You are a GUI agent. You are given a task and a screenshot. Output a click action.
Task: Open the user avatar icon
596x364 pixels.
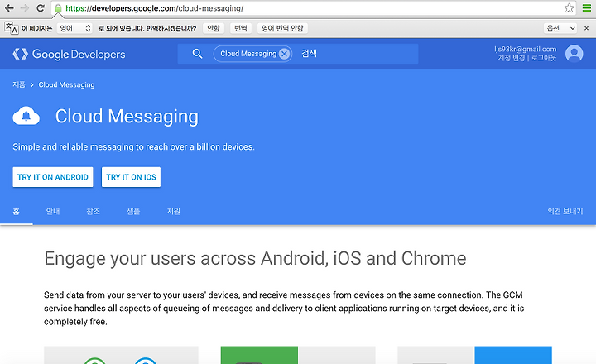point(574,54)
